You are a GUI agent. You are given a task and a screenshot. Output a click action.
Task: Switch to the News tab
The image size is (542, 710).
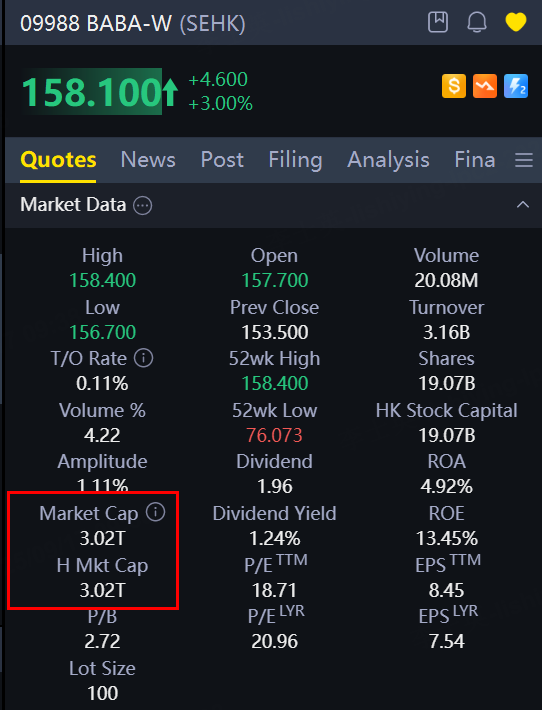(148, 160)
